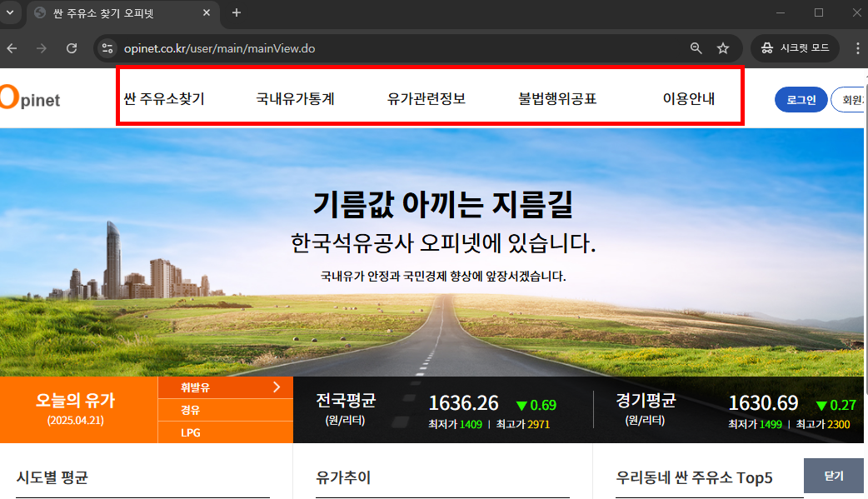This screenshot has height=499, width=868.
Task: Navigate back using the browser arrow
Action: click(11, 47)
